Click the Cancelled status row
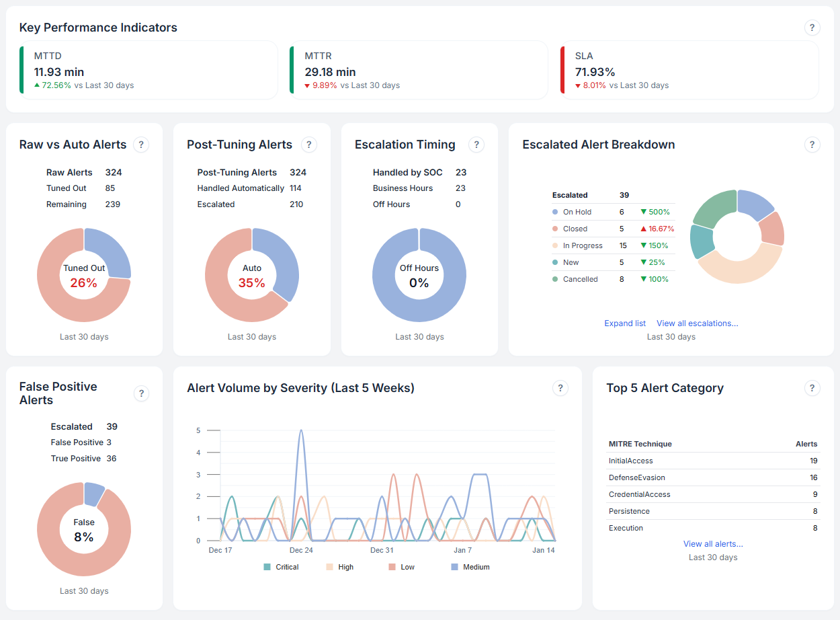 [614, 279]
